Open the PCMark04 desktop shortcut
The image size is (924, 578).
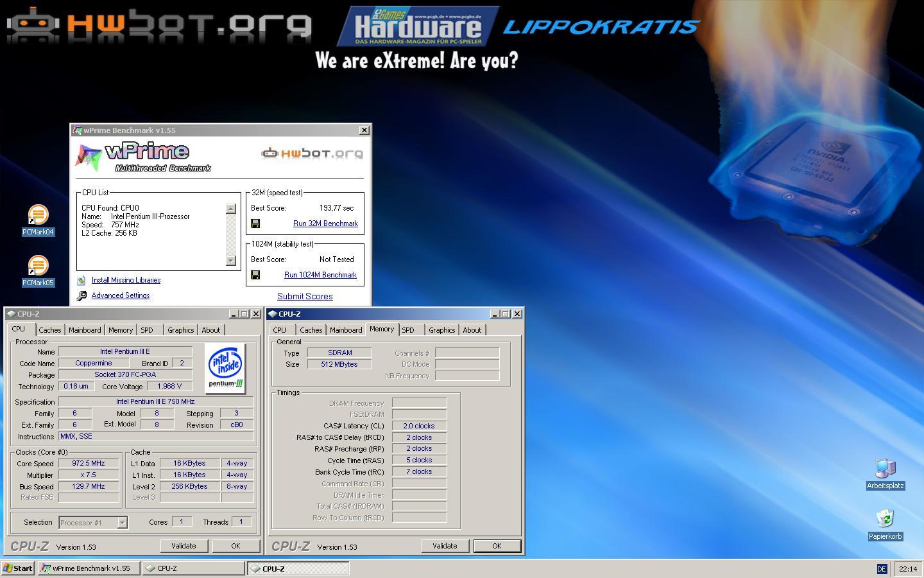tap(38, 220)
